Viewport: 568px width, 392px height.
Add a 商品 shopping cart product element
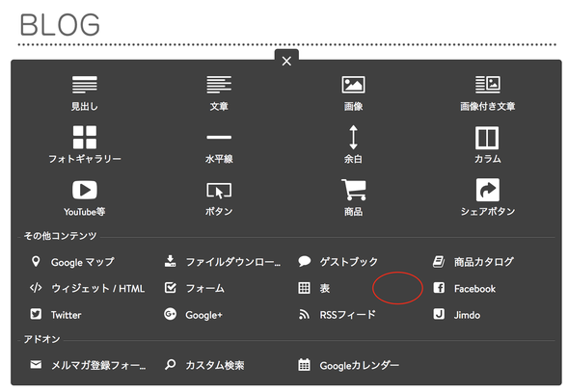353,198
